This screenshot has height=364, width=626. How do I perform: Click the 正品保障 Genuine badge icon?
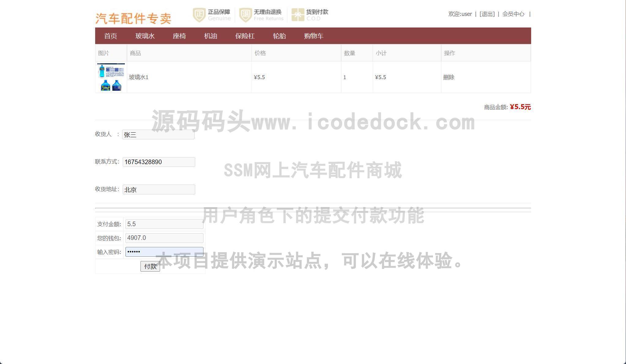click(x=199, y=15)
